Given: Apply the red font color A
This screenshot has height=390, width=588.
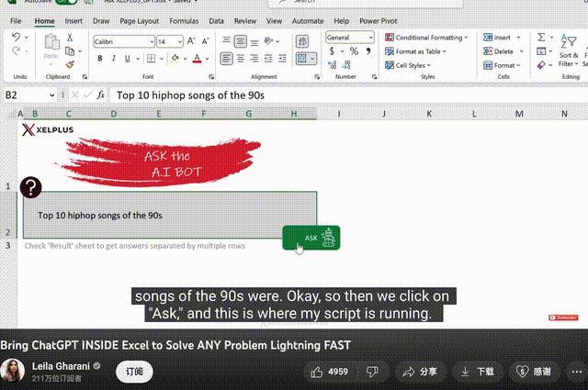Looking at the screenshot, I should click(197, 58).
